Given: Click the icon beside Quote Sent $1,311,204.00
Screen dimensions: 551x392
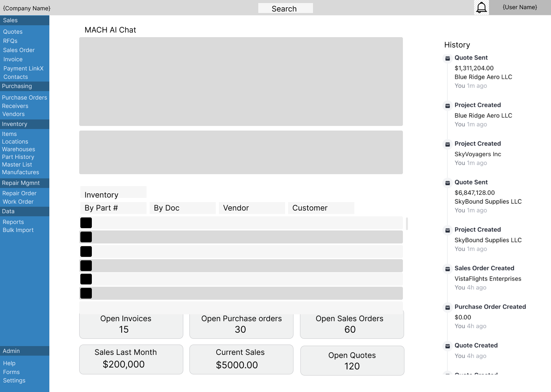Looking at the screenshot, I should pyautogui.click(x=447, y=59).
